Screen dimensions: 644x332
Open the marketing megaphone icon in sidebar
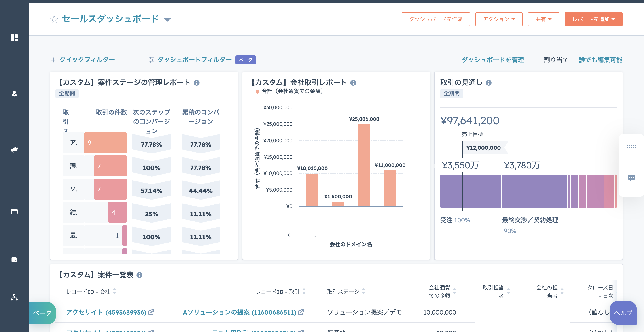click(x=14, y=150)
